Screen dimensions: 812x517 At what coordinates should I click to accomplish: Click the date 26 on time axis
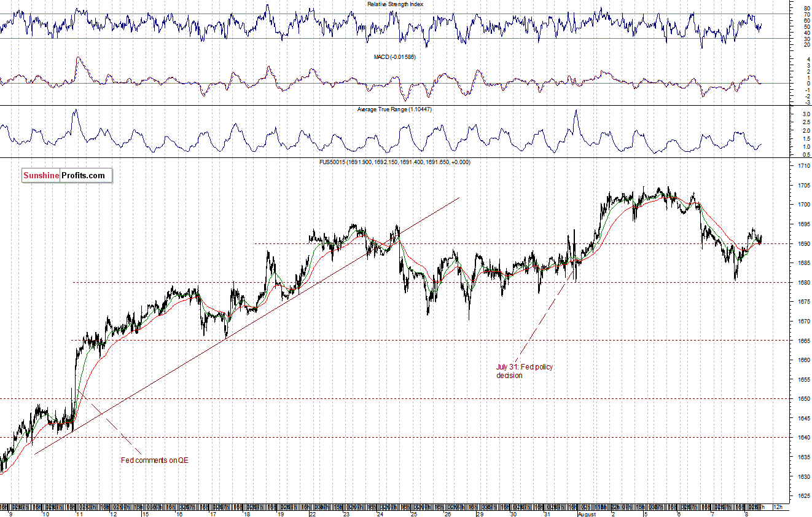tap(447, 513)
